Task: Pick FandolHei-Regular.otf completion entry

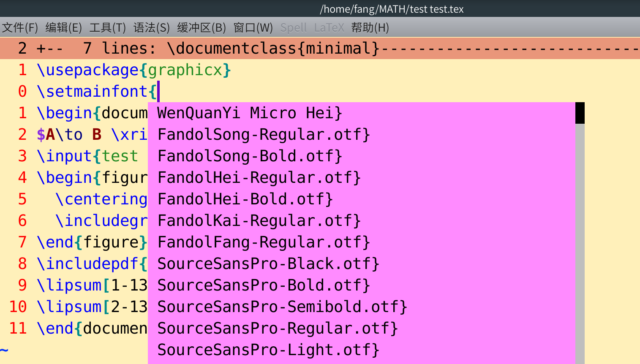Action: (x=362, y=178)
